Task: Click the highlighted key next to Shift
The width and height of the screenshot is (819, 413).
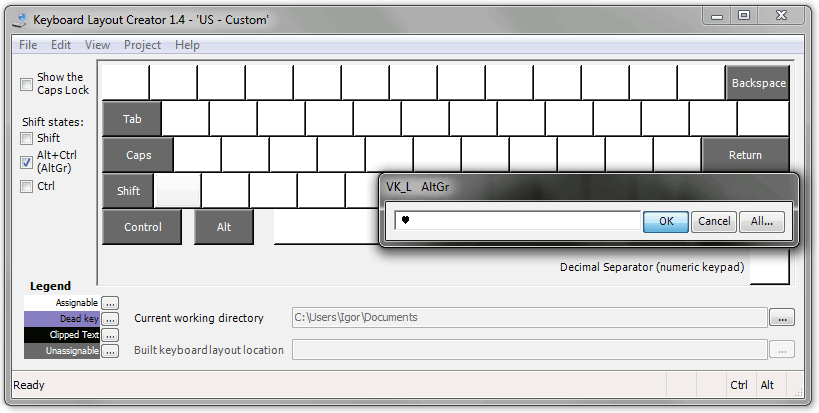Action: (x=178, y=191)
